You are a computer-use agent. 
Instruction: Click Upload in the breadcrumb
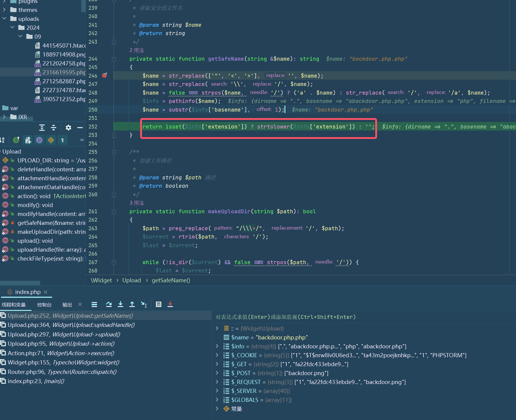[132, 280]
